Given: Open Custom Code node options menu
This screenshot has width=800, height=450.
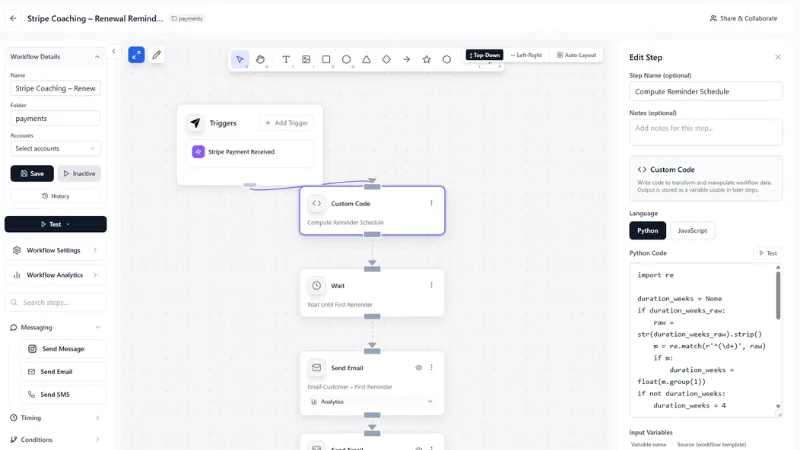Looking at the screenshot, I should tap(431, 203).
